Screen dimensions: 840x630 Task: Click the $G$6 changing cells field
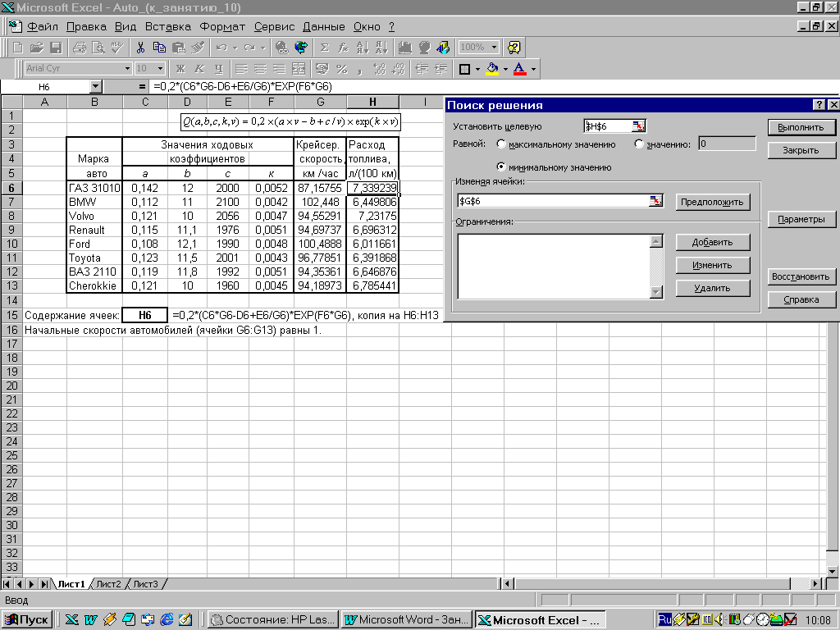coord(554,201)
